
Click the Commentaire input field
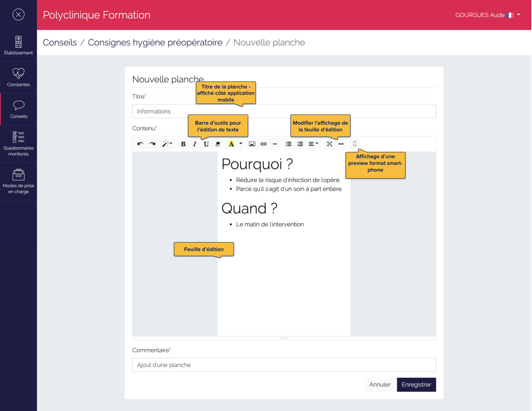click(284, 365)
